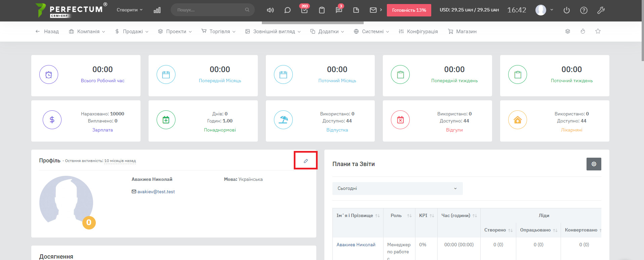Click the statistics bar chart icon
644x260 pixels.
pos(157,10)
